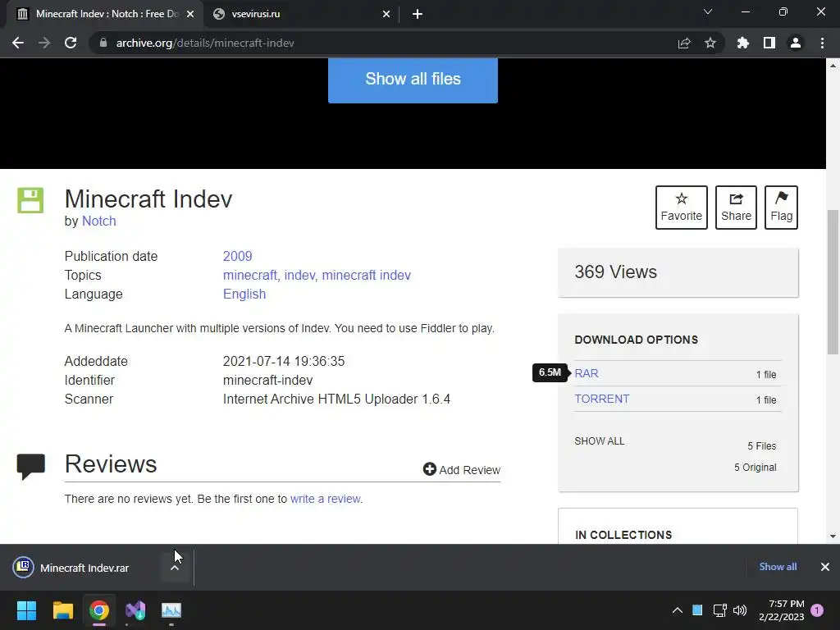Click the 5 Original files text
Image resolution: width=840 pixels, height=630 pixels.
(x=756, y=467)
